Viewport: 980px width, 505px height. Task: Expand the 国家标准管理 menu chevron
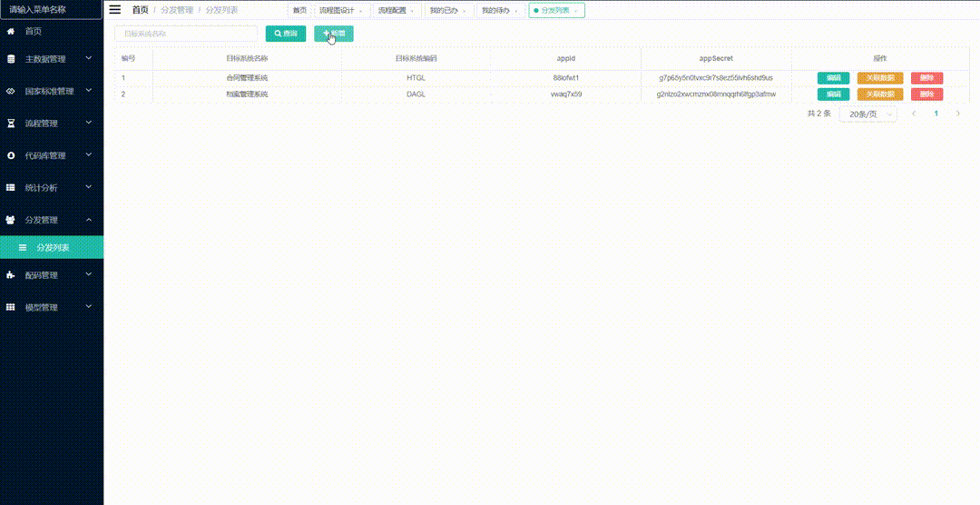coord(89,91)
